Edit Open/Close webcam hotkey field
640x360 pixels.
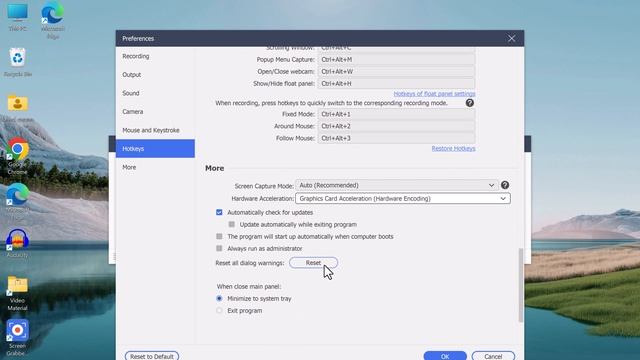point(396,71)
